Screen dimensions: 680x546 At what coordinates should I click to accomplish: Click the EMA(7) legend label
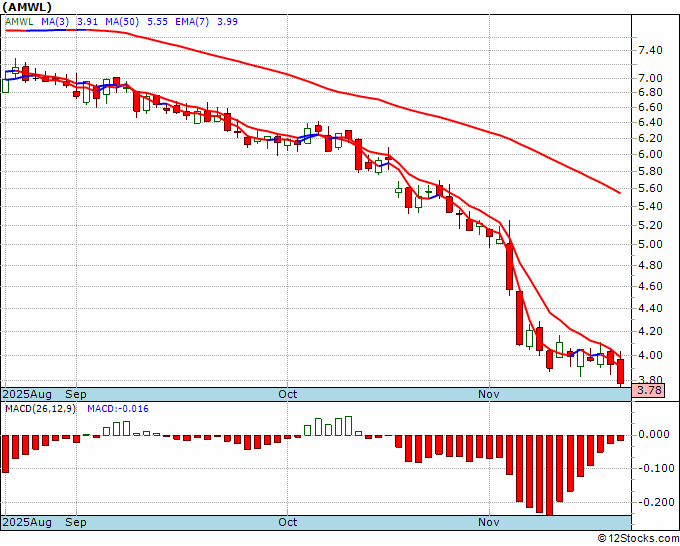point(192,22)
